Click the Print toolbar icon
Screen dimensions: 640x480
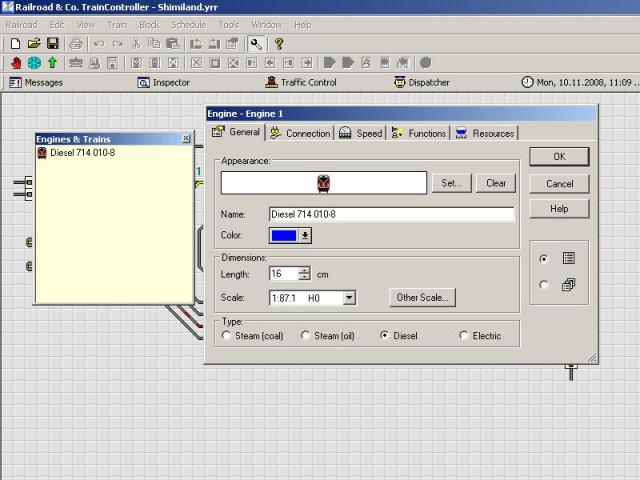76,44
